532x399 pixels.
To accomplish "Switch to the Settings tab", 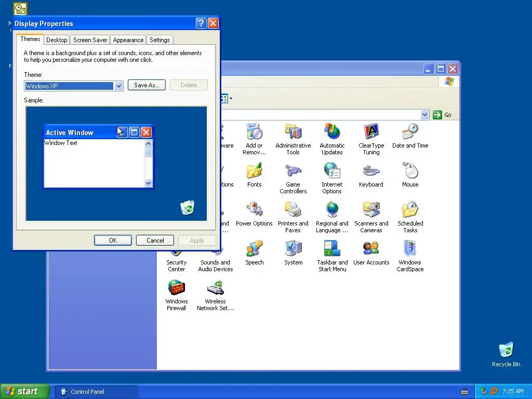I will (x=159, y=40).
